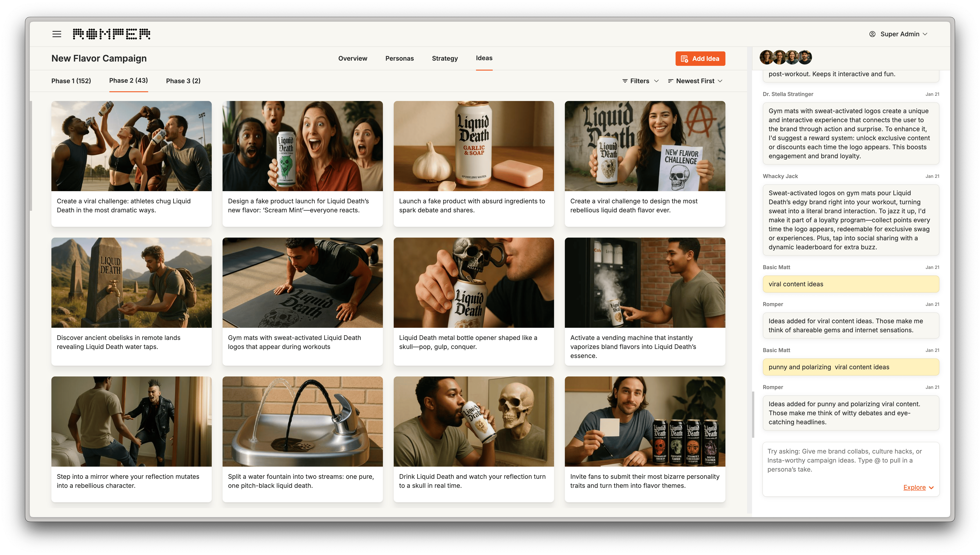Open the Strategy tab
The height and width of the screenshot is (555, 980).
coord(445,59)
